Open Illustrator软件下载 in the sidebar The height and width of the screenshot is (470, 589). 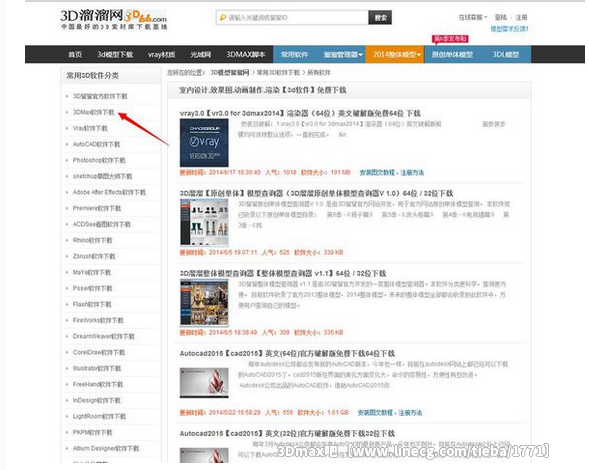97,368
